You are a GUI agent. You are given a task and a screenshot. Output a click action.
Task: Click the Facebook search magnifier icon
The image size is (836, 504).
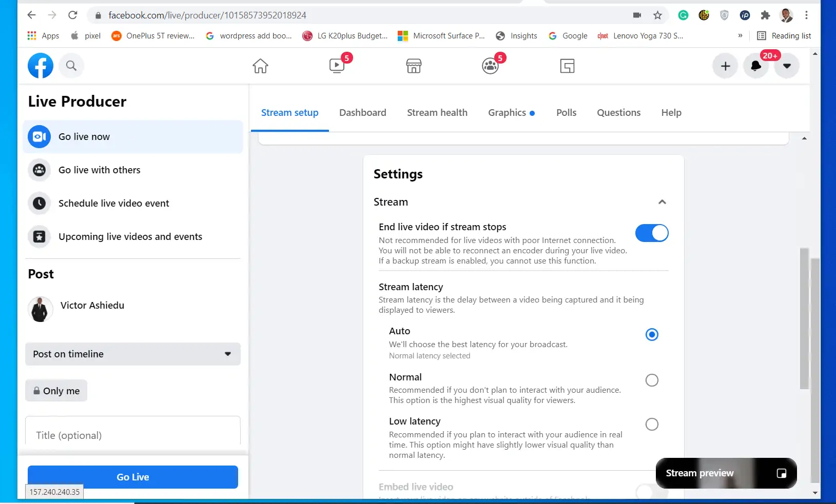pos(71,66)
